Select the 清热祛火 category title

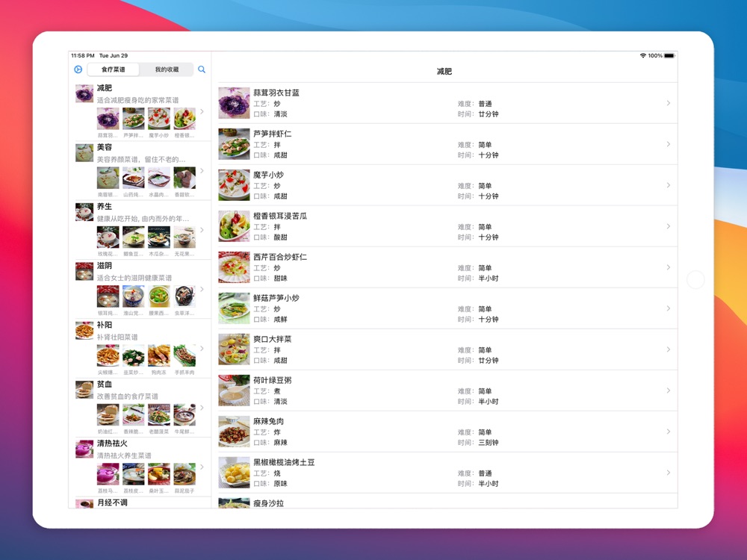(112, 444)
